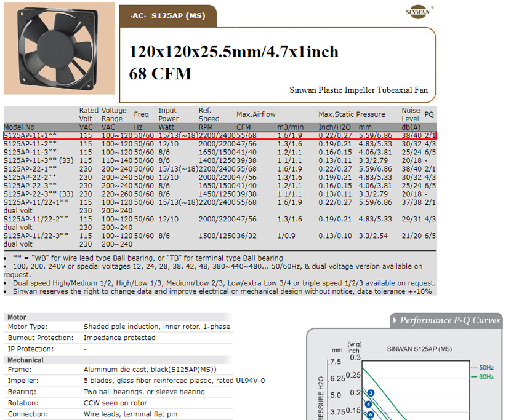The width and height of the screenshot is (511, 420).
Task: Click 'Aluminum die cast, black(S125AP(MS))' value
Action: (x=150, y=370)
